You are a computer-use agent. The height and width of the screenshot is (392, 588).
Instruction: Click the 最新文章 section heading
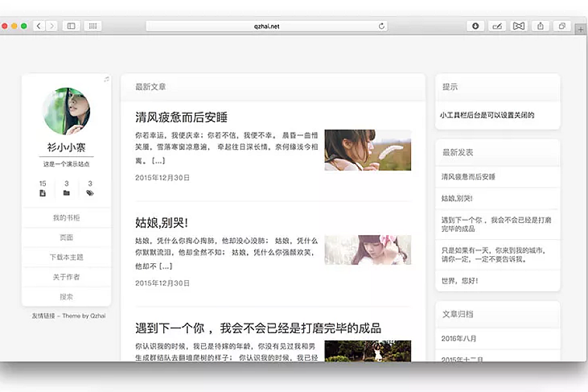(x=150, y=87)
